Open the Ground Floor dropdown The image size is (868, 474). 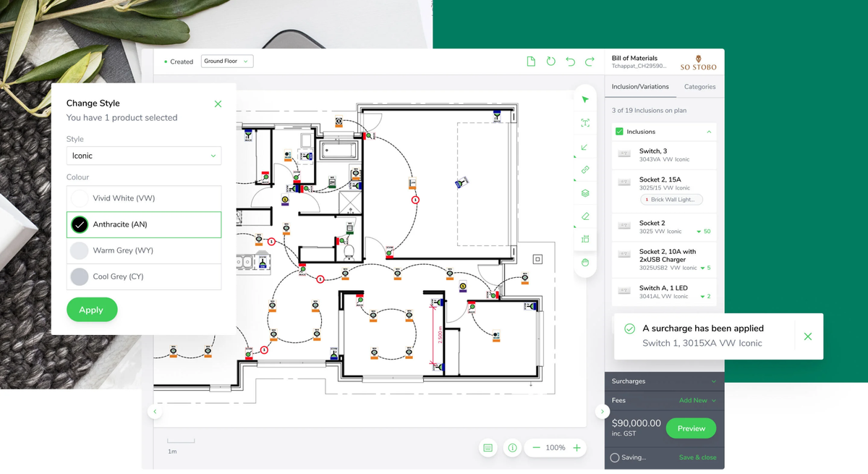click(226, 62)
